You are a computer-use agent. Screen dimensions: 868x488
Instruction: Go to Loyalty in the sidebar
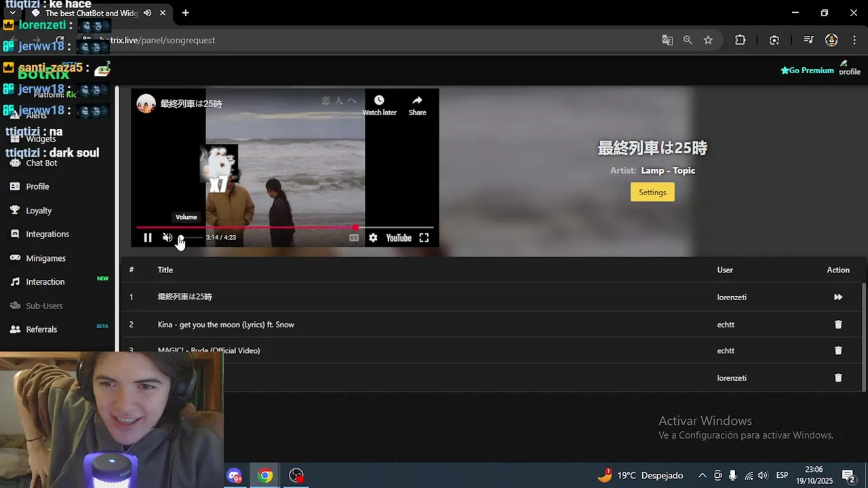click(39, 211)
